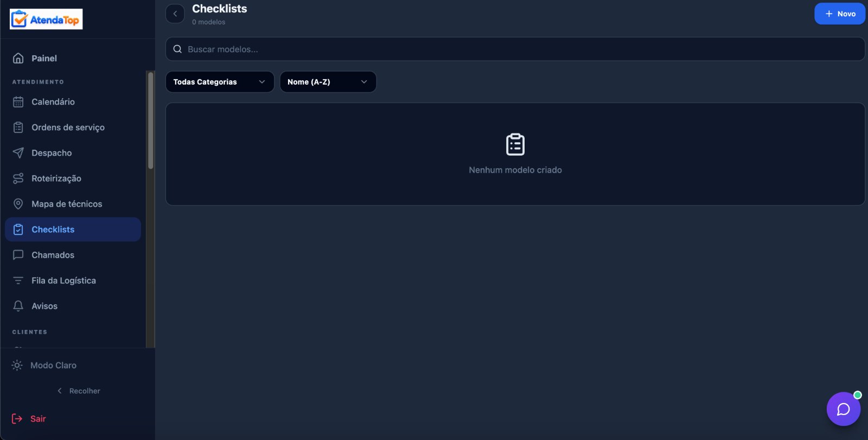Screen dimensions: 868x440
Task: Click the sidebar vertical scrollbar
Action: (x=151, y=120)
